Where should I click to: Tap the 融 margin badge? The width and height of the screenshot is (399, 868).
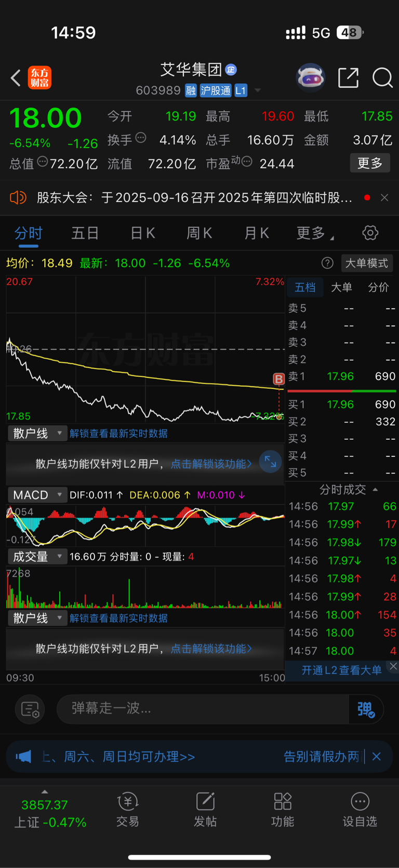point(191,90)
